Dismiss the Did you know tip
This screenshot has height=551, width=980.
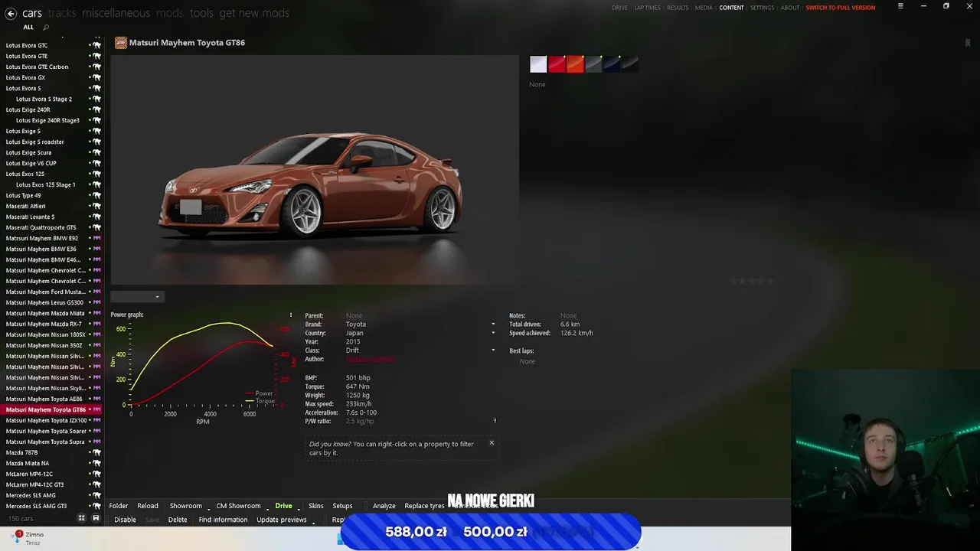[492, 442]
